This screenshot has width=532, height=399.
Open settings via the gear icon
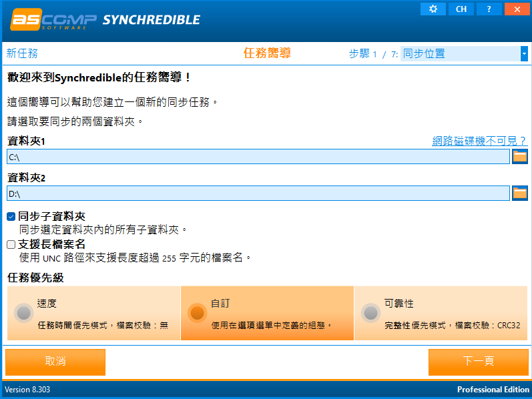[433, 9]
